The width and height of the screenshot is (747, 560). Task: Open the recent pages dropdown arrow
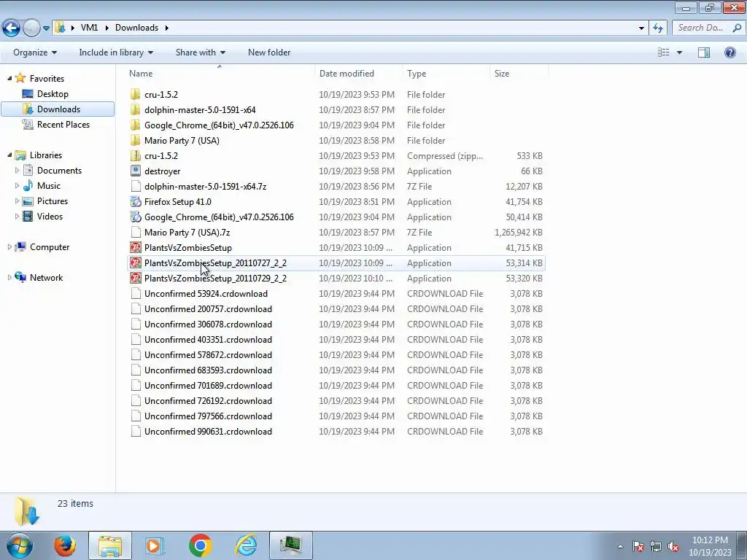[x=46, y=28]
